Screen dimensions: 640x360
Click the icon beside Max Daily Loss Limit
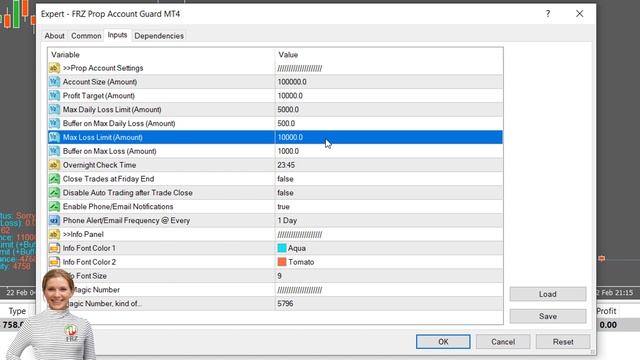pos(54,110)
